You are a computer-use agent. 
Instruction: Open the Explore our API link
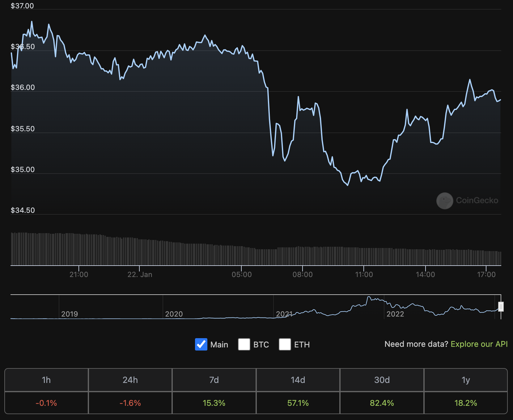(479, 344)
